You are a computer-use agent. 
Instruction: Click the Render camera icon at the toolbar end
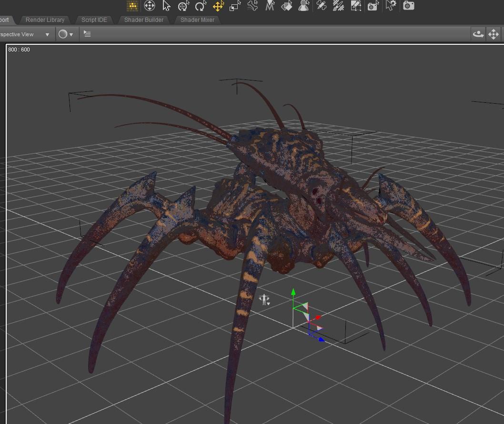point(409,5)
